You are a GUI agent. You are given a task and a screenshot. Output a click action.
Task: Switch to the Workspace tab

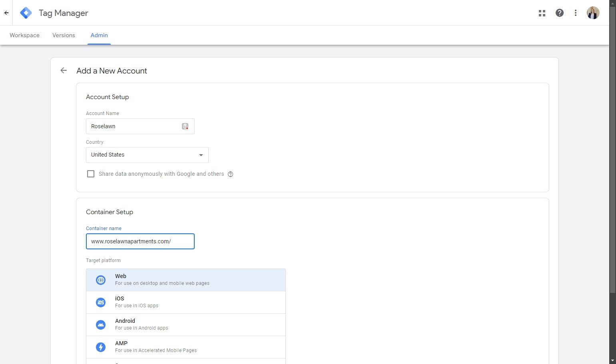(24, 35)
